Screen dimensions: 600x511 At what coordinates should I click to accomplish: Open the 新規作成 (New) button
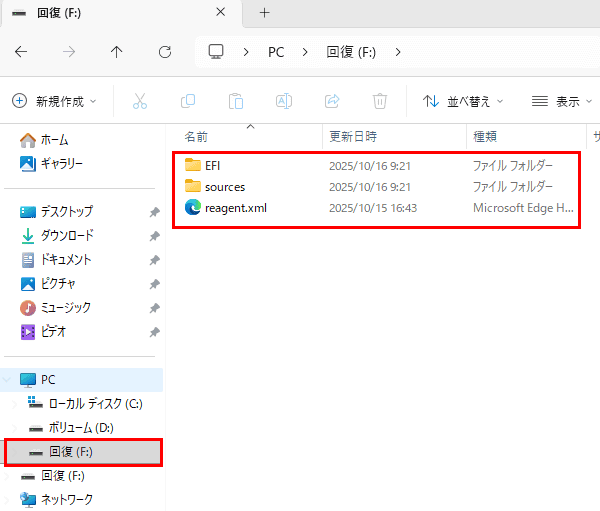(54, 101)
